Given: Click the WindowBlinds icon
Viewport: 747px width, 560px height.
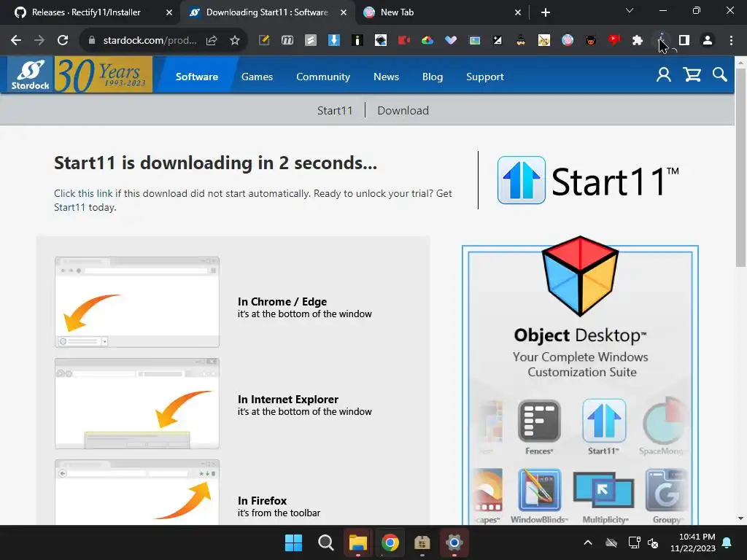Looking at the screenshot, I should pyautogui.click(x=539, y=490).
